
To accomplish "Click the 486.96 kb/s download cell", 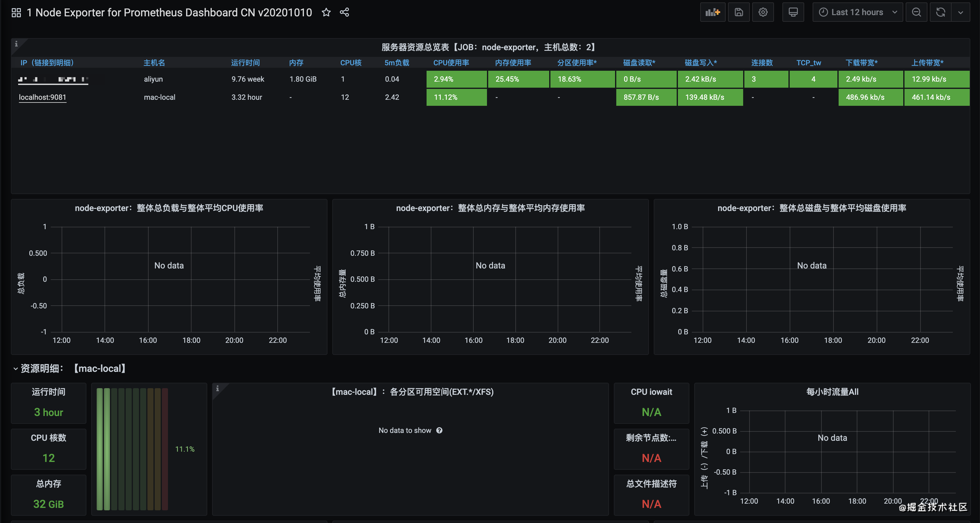I will tap(870, 97).
